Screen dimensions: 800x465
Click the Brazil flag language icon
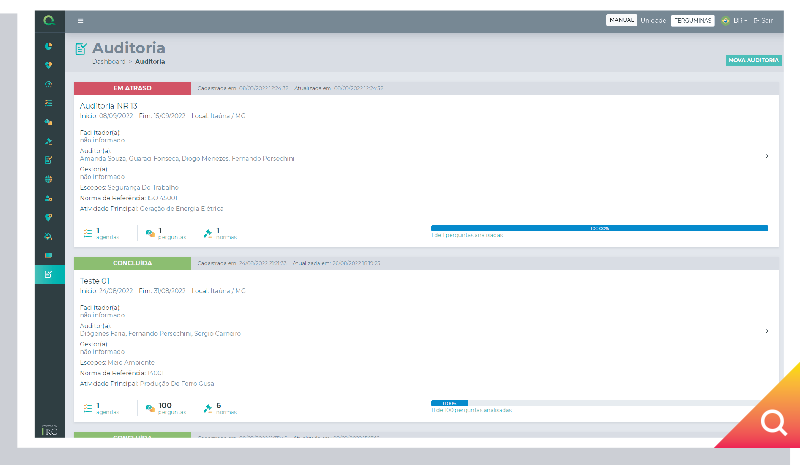coord(725,20)
